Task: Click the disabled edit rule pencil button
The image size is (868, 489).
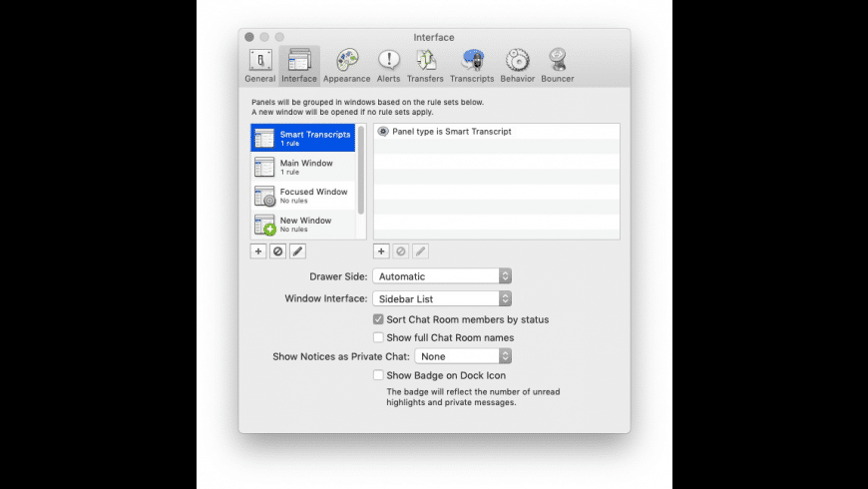Action: click(421, 251)
